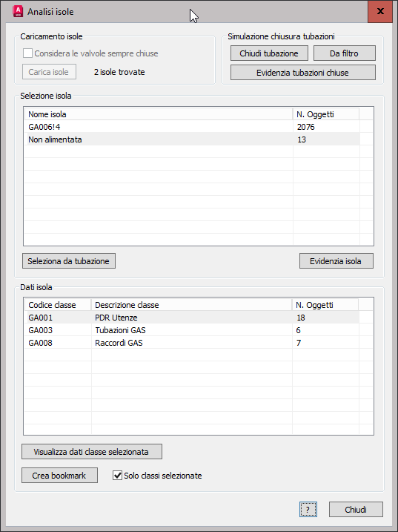Sort by Descrizione classe column header
398x532 pixels.
pyautogui.click(x=191, y=305)
